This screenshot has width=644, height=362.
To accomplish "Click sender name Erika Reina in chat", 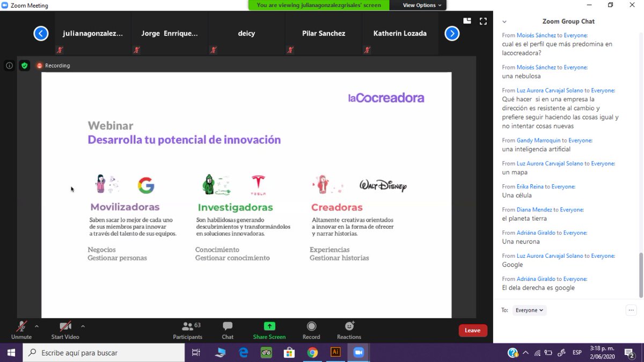I will pos(530,186).
